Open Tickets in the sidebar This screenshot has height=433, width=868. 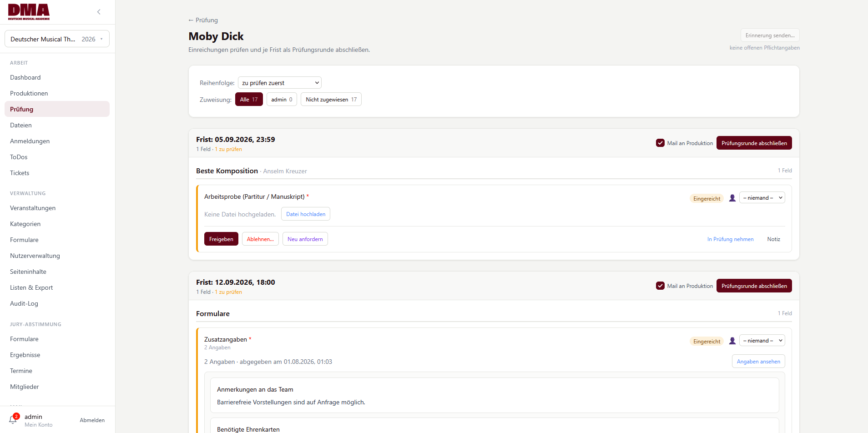[57, 173]
